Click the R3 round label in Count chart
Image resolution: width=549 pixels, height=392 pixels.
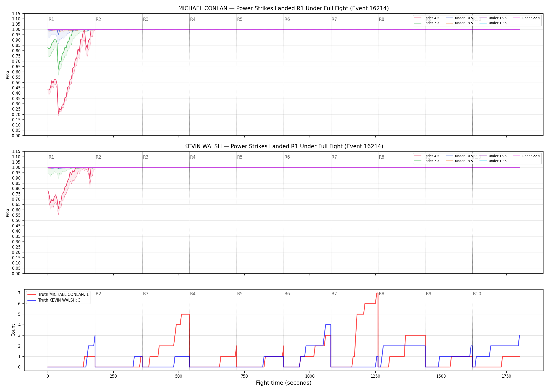[x=146, y=294]
